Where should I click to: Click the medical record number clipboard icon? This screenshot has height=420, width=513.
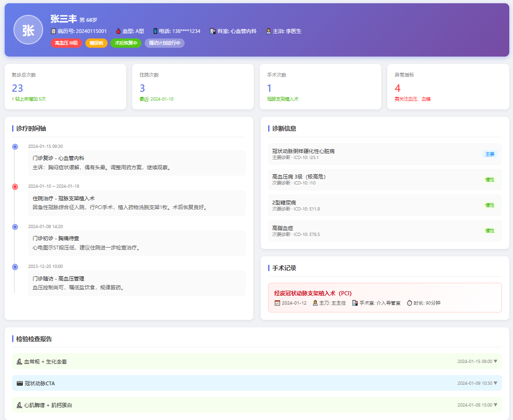(x=53, y=31)
